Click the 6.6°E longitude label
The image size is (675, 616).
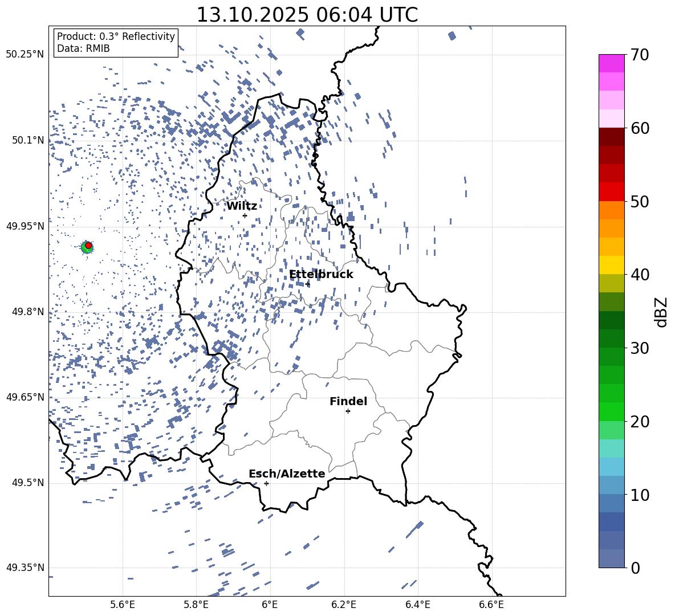[491, 605]
